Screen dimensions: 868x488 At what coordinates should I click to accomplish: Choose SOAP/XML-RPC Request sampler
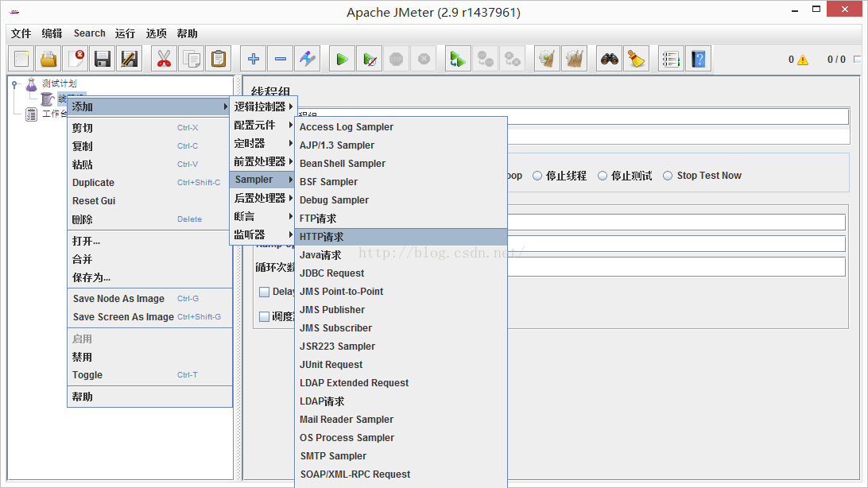pyautogui.click(x=401, y=474)
